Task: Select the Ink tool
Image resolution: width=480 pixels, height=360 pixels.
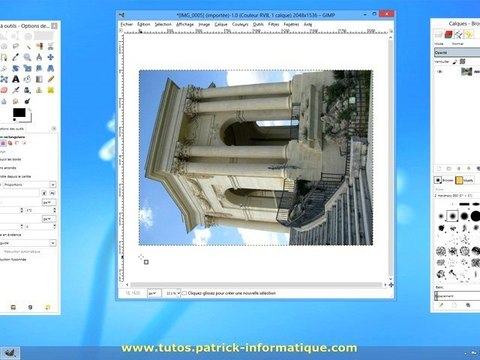Action: pyautogui.click(x=28, y=90)
